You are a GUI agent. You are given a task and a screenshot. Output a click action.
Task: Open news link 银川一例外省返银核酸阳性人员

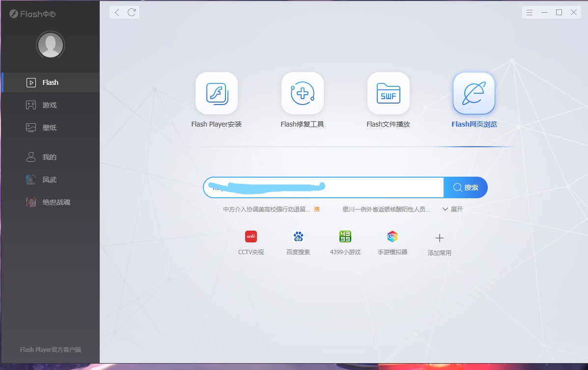[386, 210]
